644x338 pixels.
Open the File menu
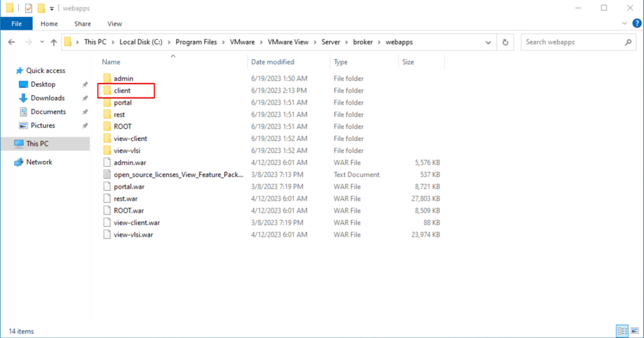coord(16,24)
